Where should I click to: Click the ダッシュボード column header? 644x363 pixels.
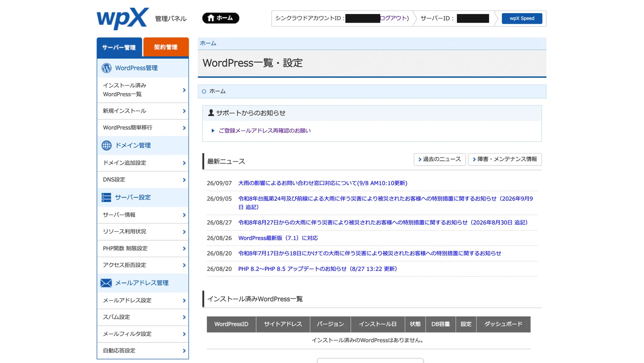pos(504,324)
